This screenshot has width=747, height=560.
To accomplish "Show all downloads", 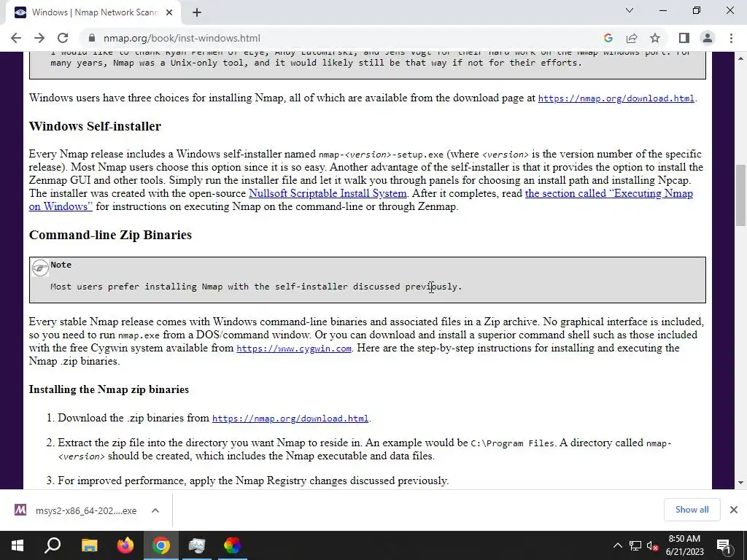I will (x=692, y=510).
